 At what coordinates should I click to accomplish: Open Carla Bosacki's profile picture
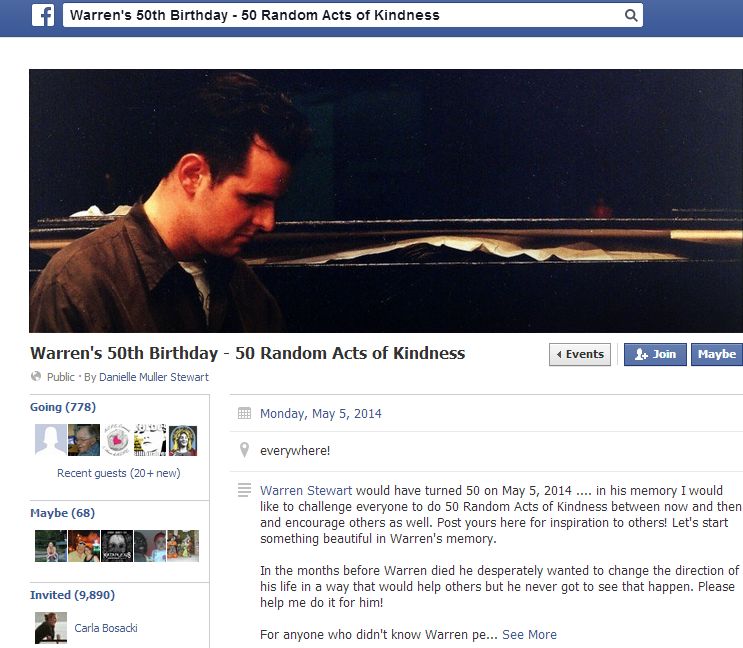tap(51, 628)
